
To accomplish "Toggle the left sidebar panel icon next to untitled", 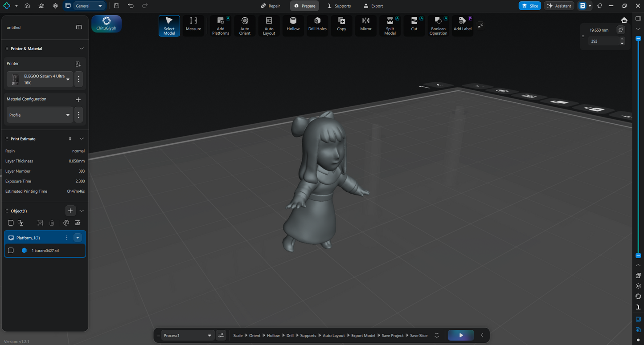I will tap(79, 27).
